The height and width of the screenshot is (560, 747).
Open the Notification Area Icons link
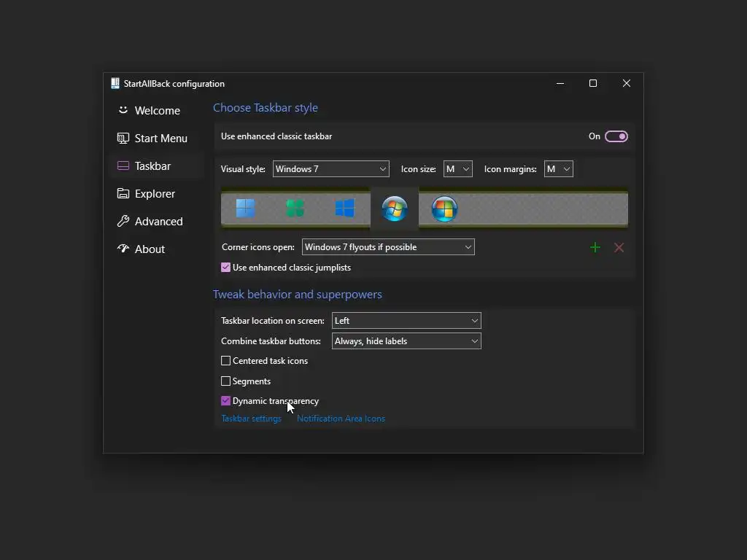tap(341, 419)
